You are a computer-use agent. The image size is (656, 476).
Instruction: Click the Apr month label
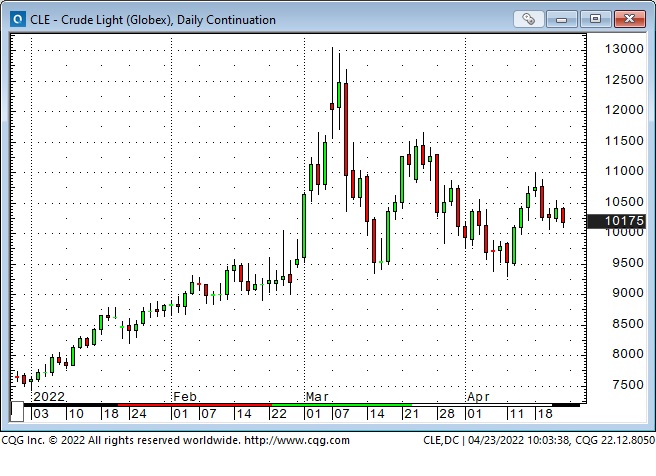tap(478, 396)
